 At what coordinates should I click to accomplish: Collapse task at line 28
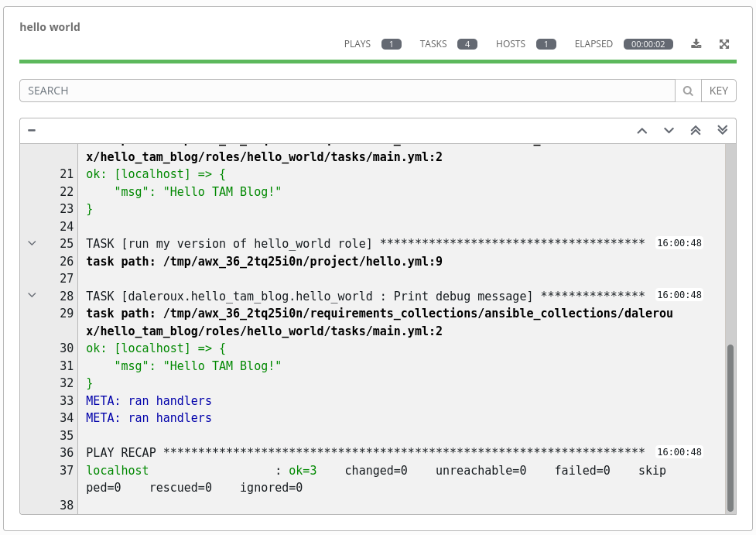[32, 295]
